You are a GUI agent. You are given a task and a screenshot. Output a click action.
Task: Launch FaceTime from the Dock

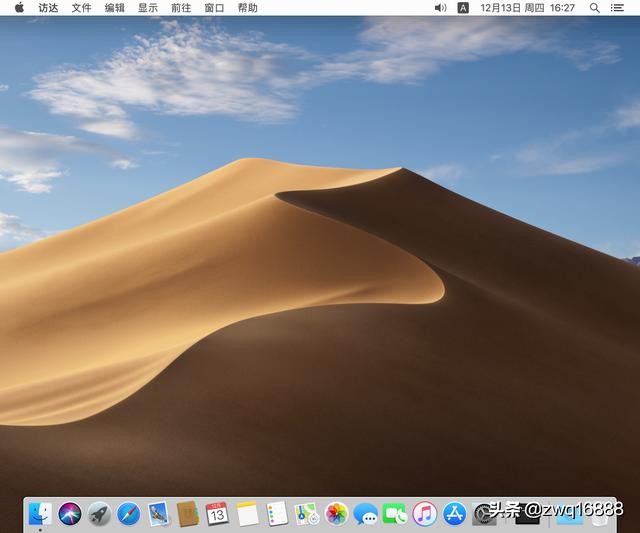coord(395,514)
